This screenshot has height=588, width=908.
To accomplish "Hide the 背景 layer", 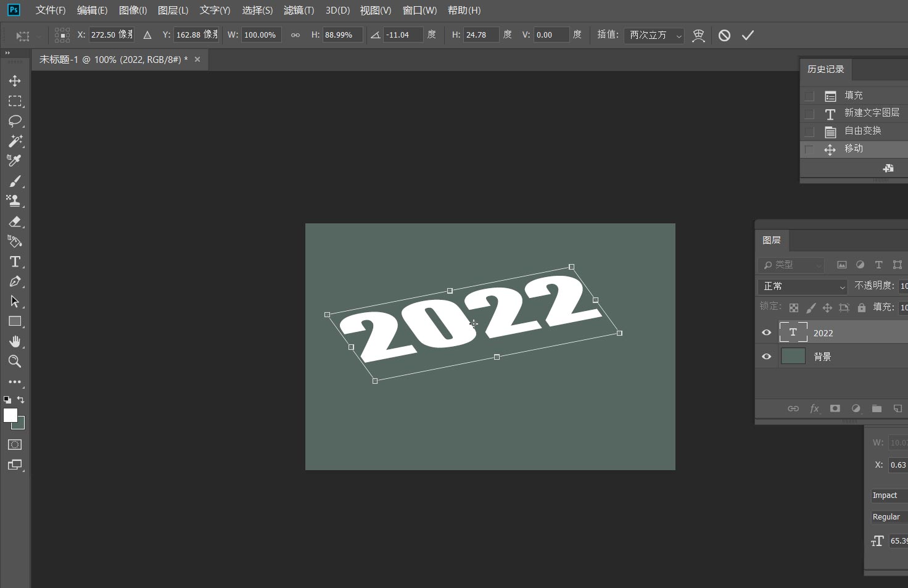I will tap(767, 357).
